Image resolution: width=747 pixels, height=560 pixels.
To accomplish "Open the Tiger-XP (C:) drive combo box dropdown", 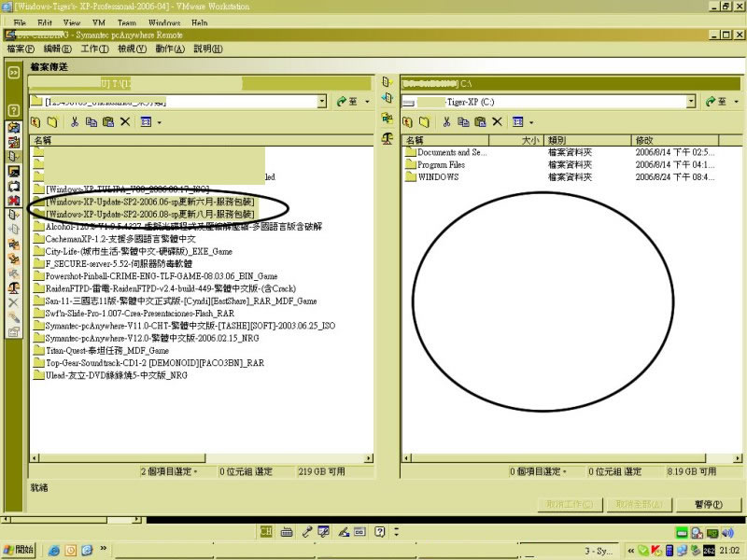I will point(691,102).
